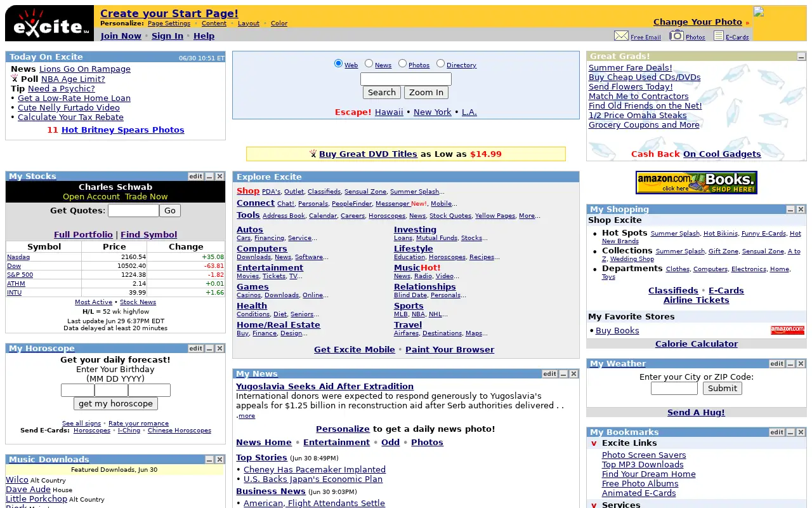Click the main search text field
Screen dimensions: 812x508
click(406, 79)
